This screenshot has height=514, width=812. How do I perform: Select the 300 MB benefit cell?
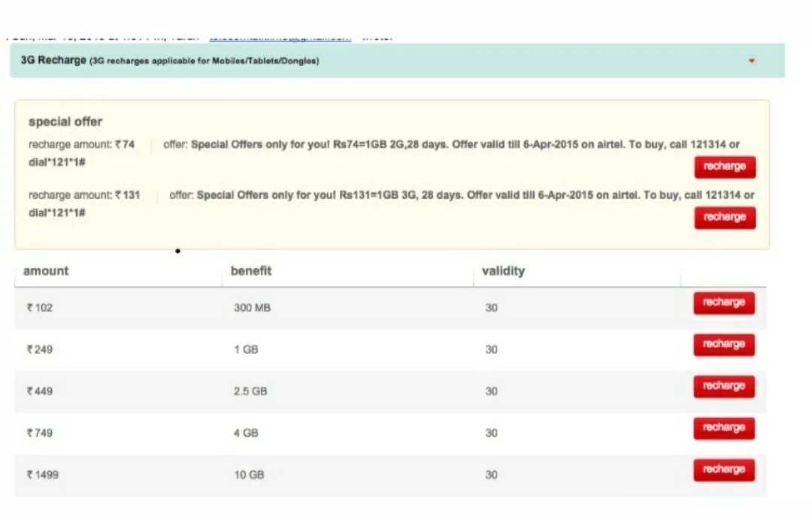252,307
